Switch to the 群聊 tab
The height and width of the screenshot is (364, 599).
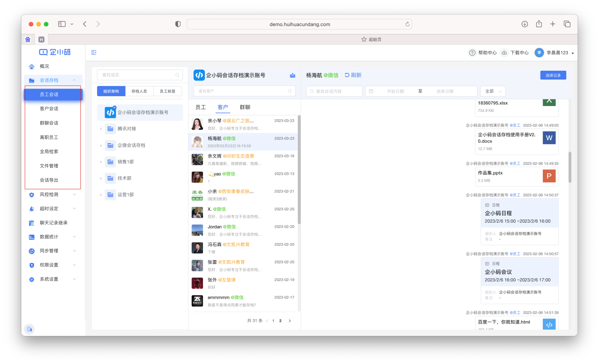coord(245,107)
